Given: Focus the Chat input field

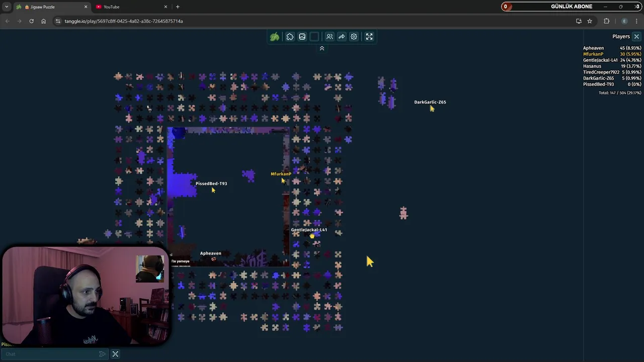Looking at the screenshot, I should (x=50, y=354).
